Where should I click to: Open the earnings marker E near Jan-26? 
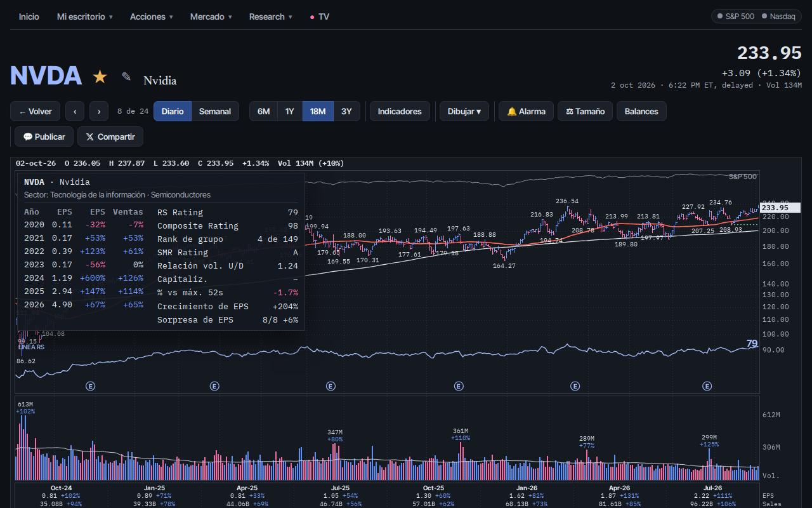(x=575, y=386)
